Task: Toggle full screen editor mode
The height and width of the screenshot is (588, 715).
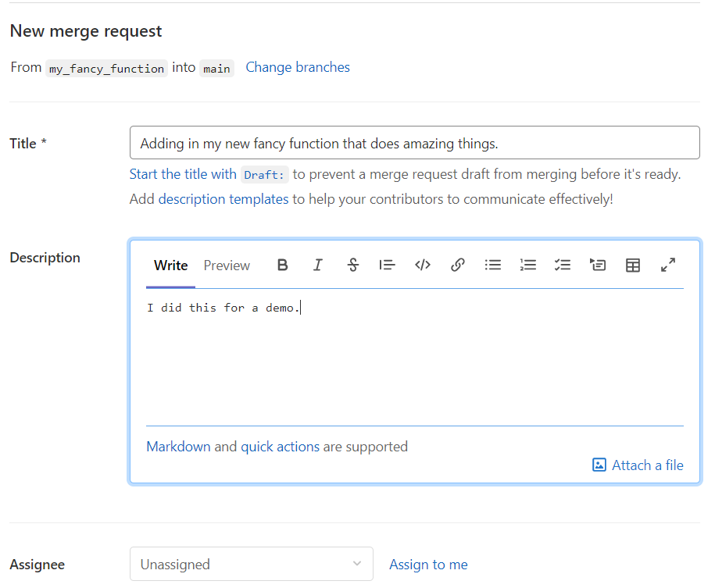Action: click(x=668, y=265)
